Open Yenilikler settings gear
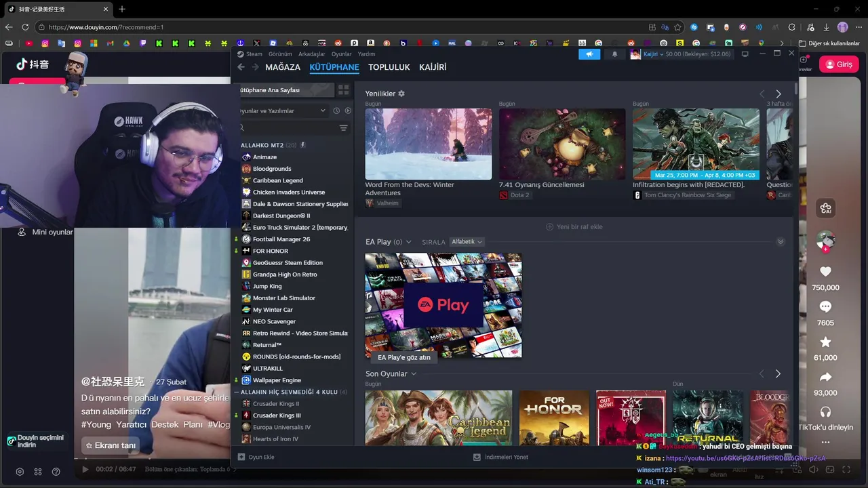 401,94
